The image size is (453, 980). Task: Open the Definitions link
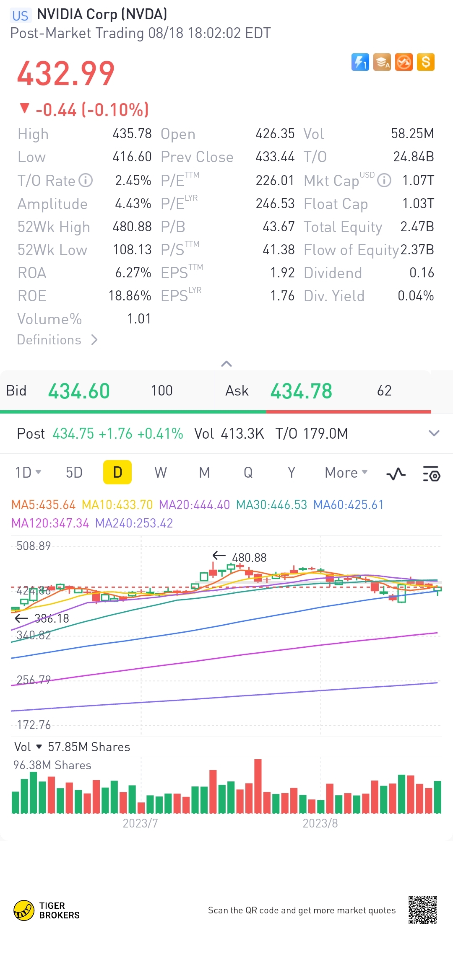[57, 340]
